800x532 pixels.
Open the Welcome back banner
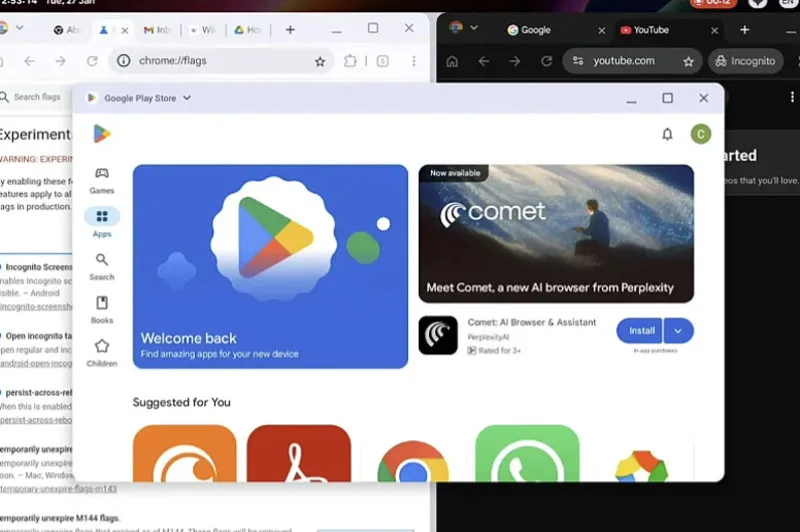[x=270, y=266]
